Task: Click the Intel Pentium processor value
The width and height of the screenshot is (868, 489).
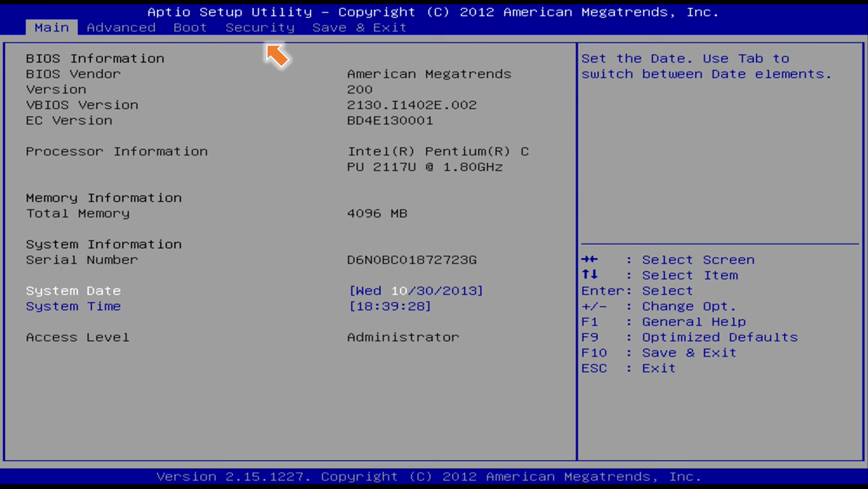Action: click(438, 159)
